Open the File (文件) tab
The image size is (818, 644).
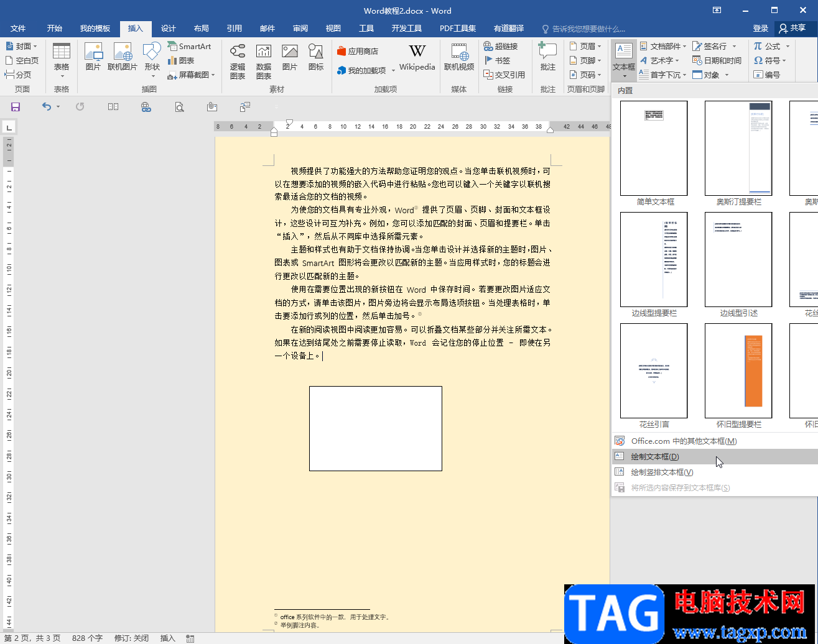click(x=18, y=29)
